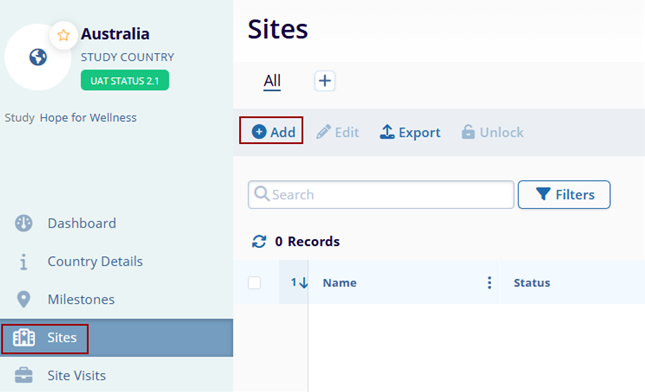Click the favorite star icon near Australia

(63, 35)
